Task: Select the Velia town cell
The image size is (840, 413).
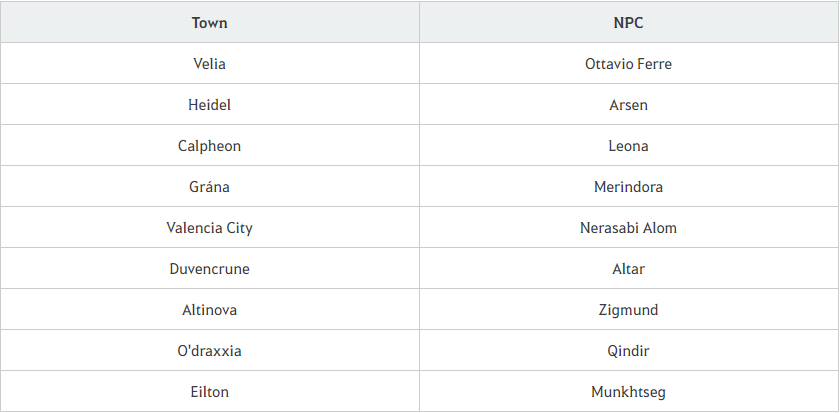Action: [x=209, y=64]
